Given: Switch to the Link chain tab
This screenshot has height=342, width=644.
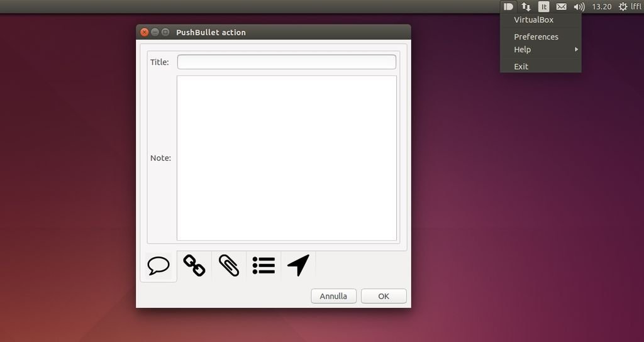Looking at the screenshot, I should click(x=194, y=265).
